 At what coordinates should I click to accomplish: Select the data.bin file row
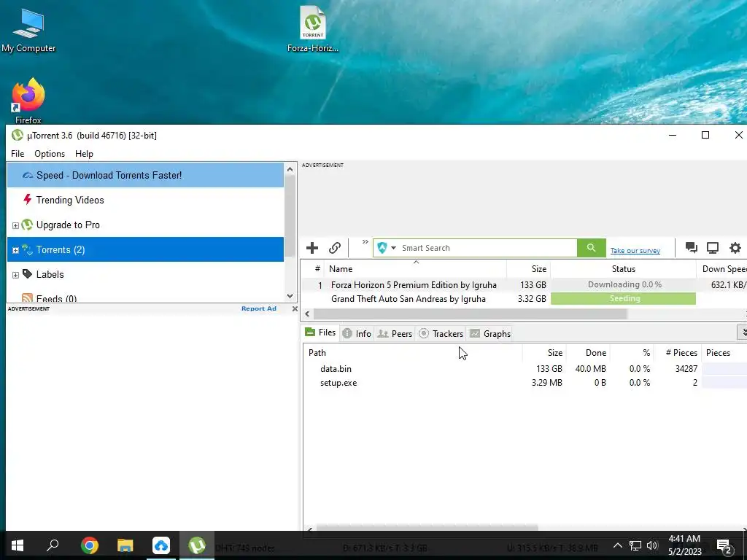524,369
